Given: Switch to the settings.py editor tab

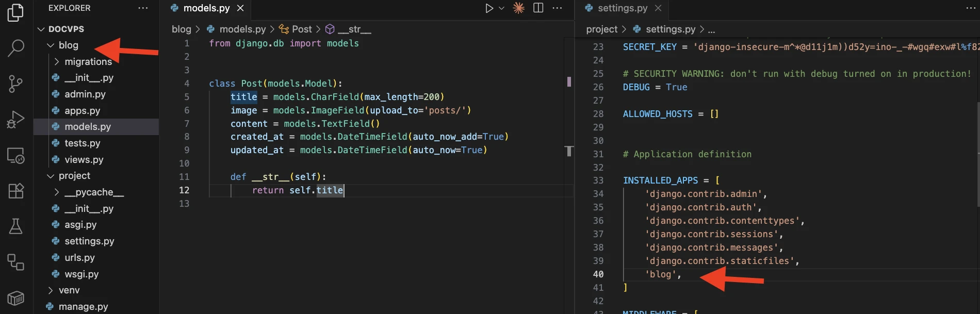Looking at the screenshot, I should coord(622,8).
